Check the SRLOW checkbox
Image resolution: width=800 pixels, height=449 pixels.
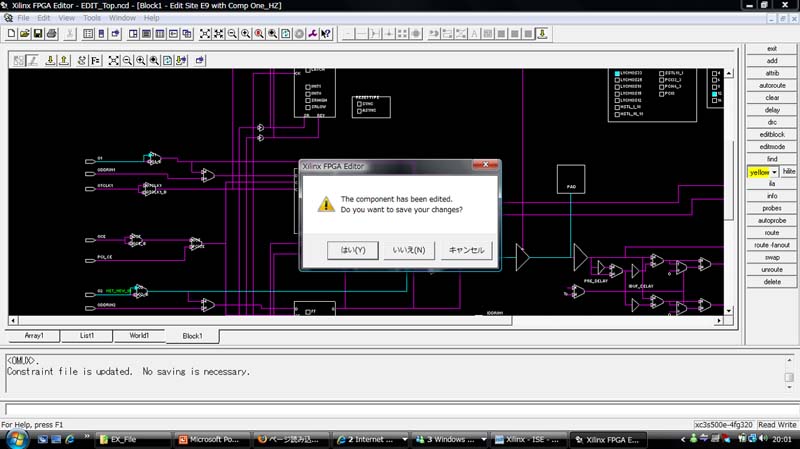(308, 107)
